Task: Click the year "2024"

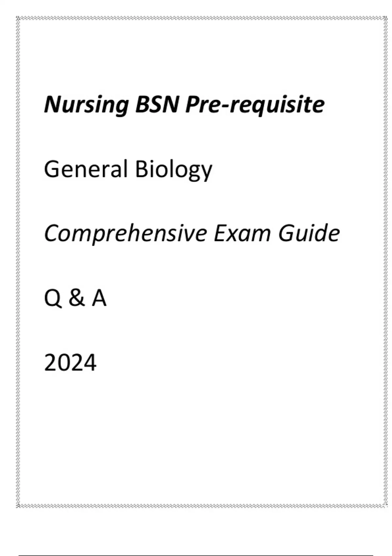Action: 70,363
